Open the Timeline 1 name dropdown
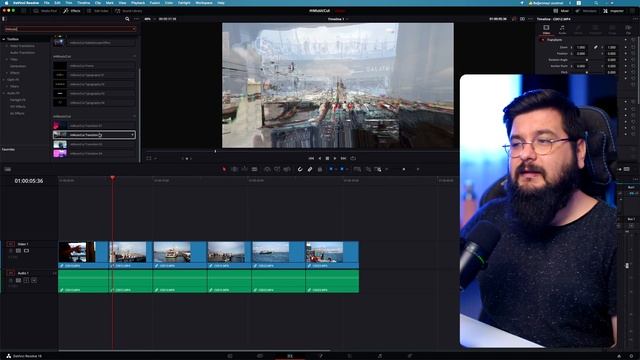The height and width of the screenshot is (360, 640). [338, 19]
